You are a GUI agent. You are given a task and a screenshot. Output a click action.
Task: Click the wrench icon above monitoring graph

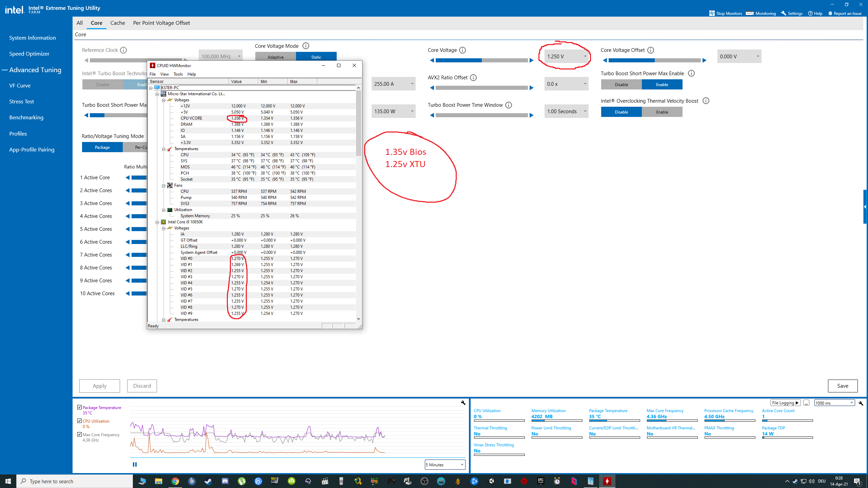tap(463, 403)
